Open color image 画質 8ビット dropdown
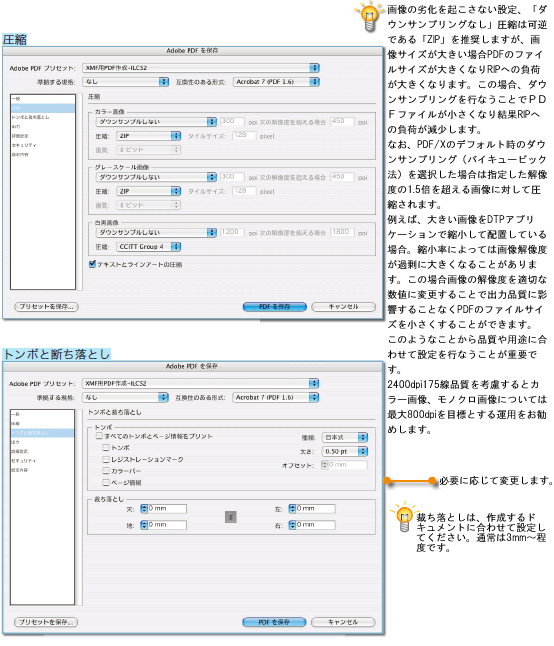This screenshot has height=646, width=554. point(149,150)
